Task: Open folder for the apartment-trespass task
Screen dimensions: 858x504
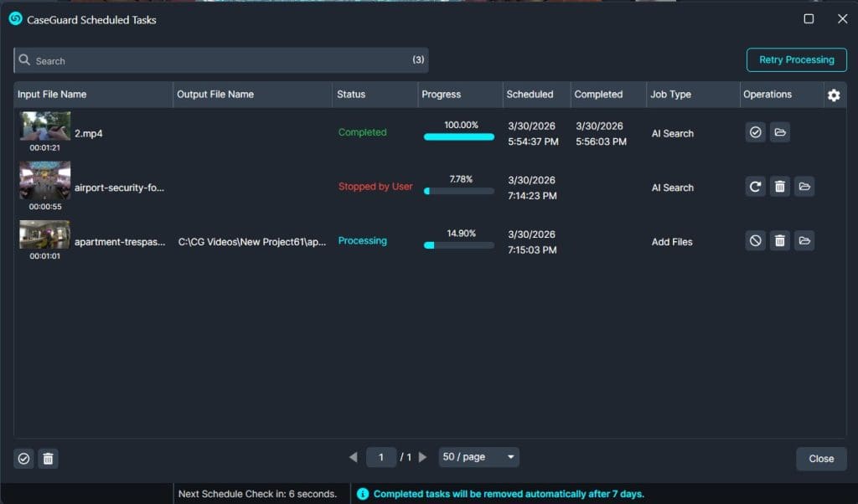Action: [804, 241]
